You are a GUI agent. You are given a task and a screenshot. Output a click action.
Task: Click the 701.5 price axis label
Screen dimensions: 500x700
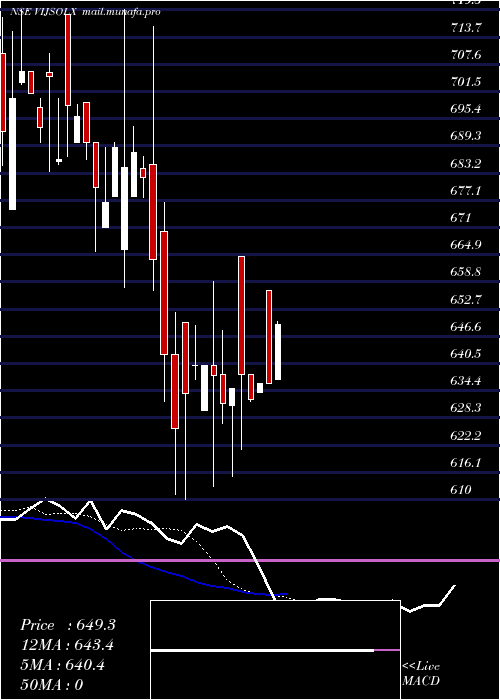click(466, 82)
